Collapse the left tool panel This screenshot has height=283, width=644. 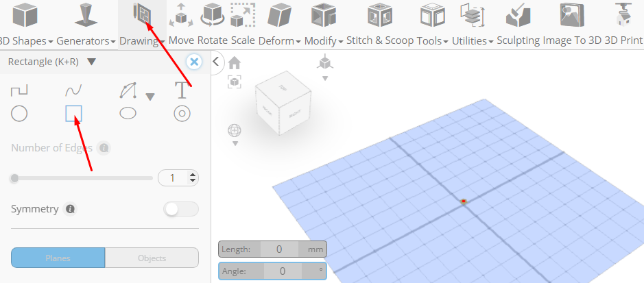tap(216, 62)
